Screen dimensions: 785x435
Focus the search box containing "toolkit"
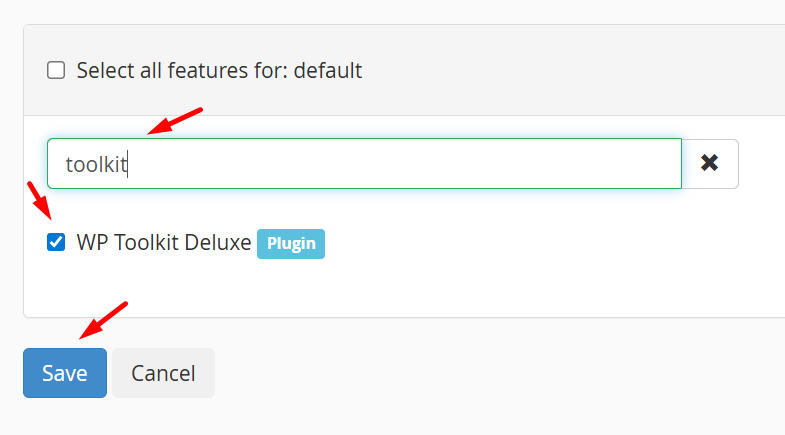click(364, 164)
